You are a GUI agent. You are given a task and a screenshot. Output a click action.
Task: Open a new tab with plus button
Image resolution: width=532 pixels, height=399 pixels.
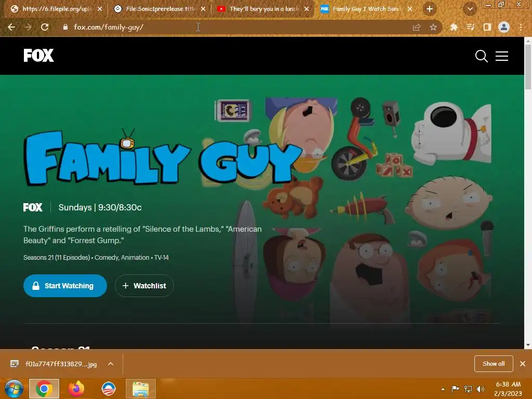coord(430,9)
